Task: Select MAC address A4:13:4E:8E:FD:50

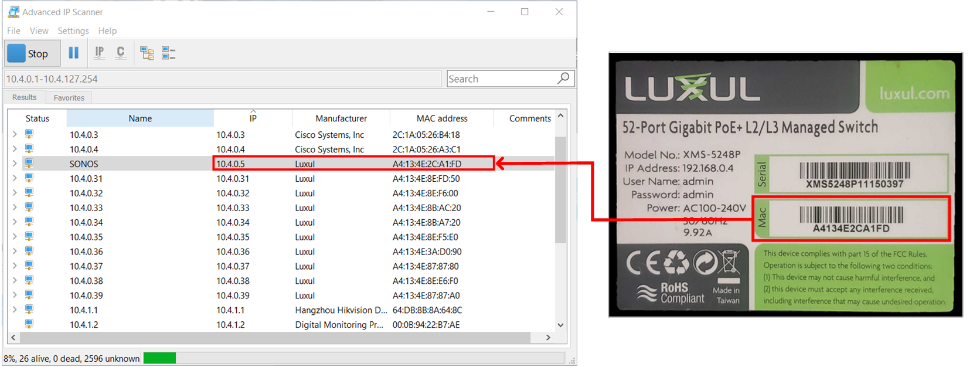Action: click(x=426, y=179)
